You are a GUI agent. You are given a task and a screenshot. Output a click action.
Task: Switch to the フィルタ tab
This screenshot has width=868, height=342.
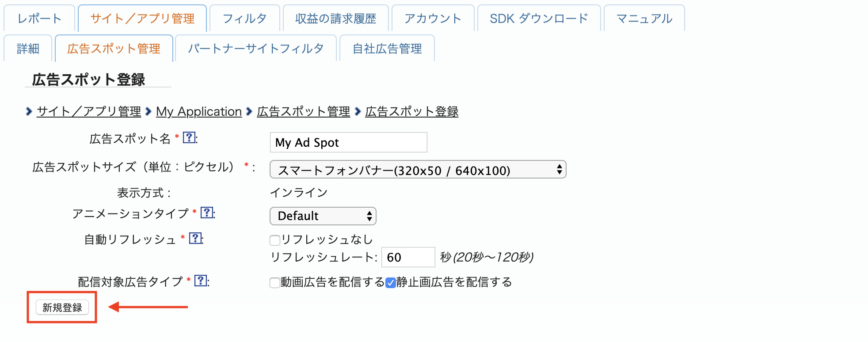[x=244, y=18]
